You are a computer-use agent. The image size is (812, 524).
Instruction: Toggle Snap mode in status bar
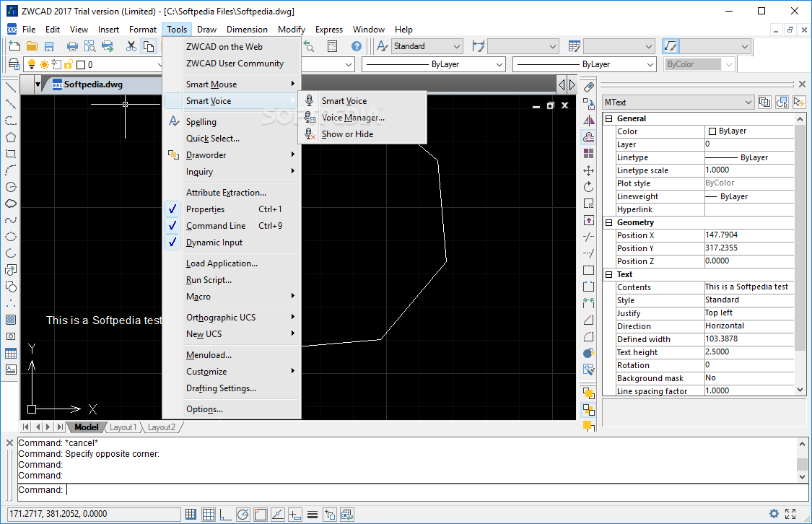[x=191, y=514]
